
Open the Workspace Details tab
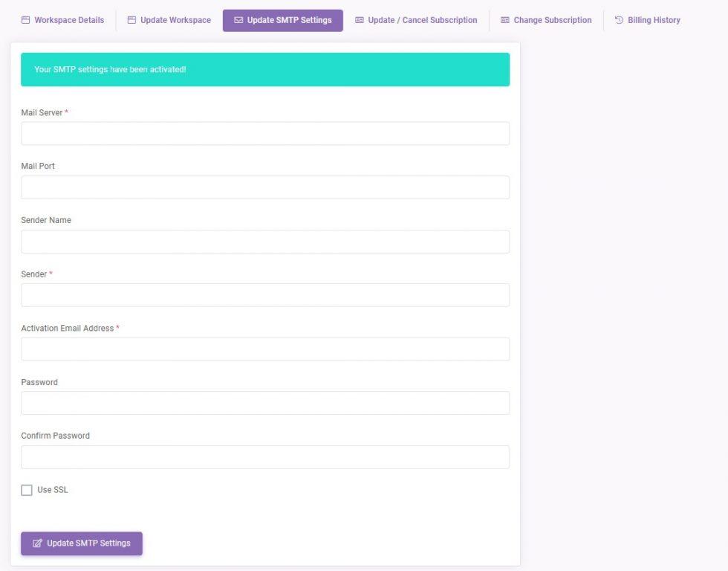69,20
